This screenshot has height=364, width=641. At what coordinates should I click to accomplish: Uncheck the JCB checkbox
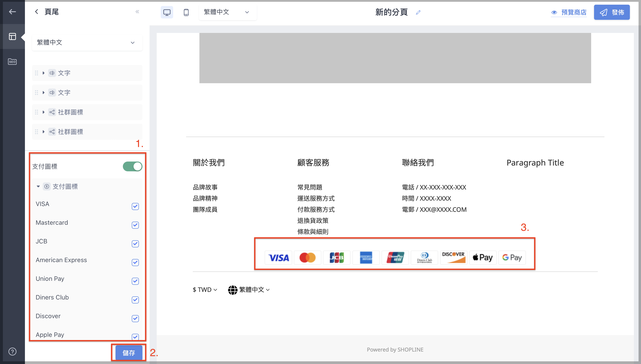tap(135, 244)
